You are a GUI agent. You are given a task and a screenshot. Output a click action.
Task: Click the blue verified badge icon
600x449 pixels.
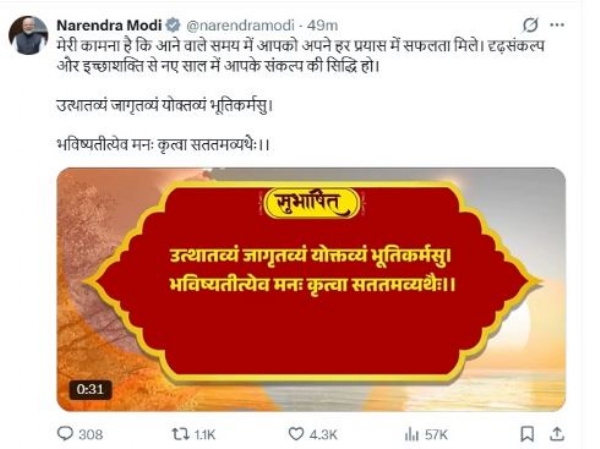(x=173, y=25)
